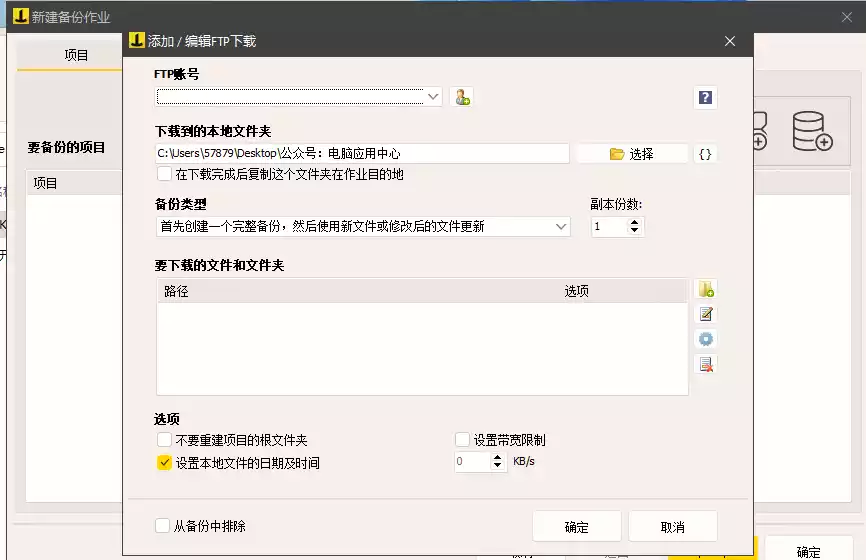Click the delete entry red X icon
This screenshot has width=866, height=560.
pyautogui.click(x=706, y=364)
